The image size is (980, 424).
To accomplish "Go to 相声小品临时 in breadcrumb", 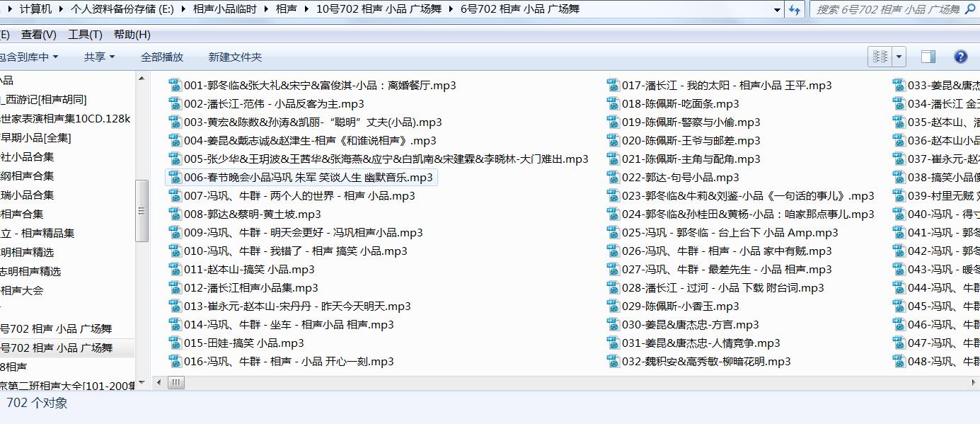I will click(226, 9).
